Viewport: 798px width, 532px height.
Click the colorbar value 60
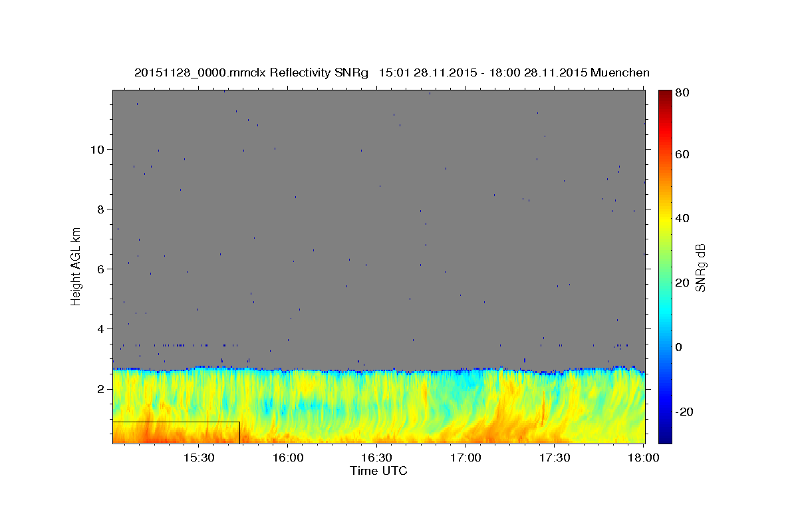pyautogui.click(x=683, y=154)
